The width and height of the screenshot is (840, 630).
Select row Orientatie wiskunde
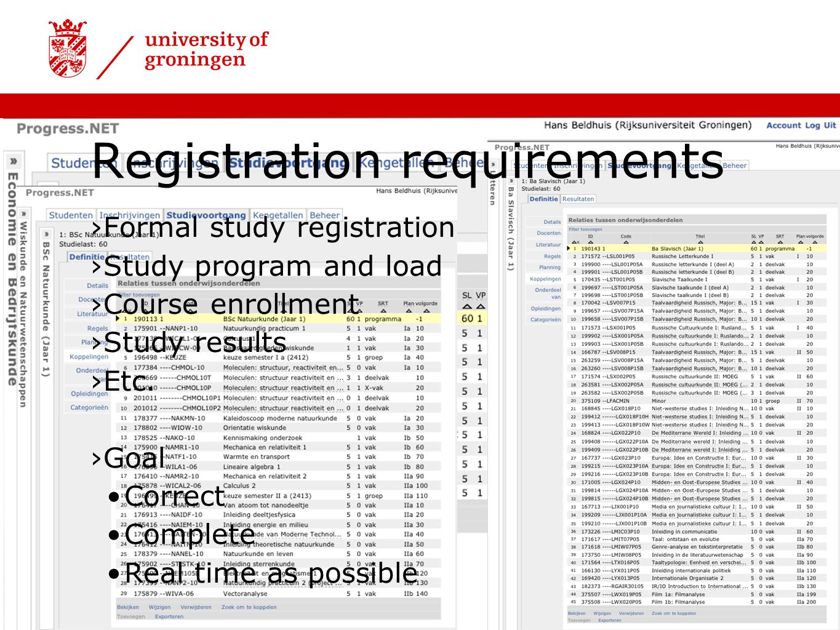click(x=278, y=428)
